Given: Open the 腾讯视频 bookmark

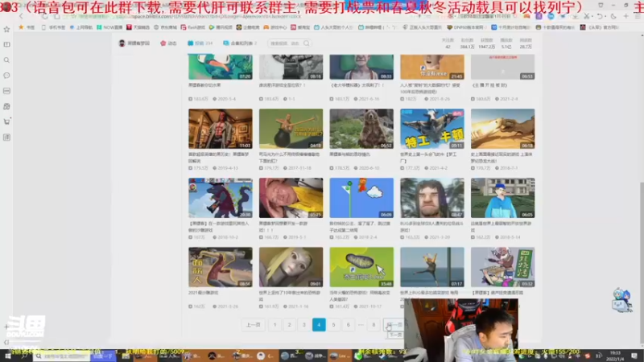Looking at the screenshot, I should point(221,27).
